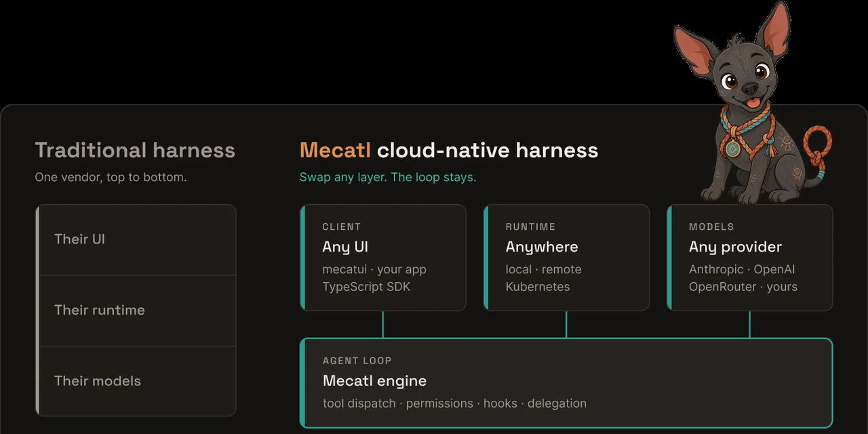Screen dimensions: 868x434
Task: Select the "One vendor, top to bottom." subtitle
Action: pos(111,178)
